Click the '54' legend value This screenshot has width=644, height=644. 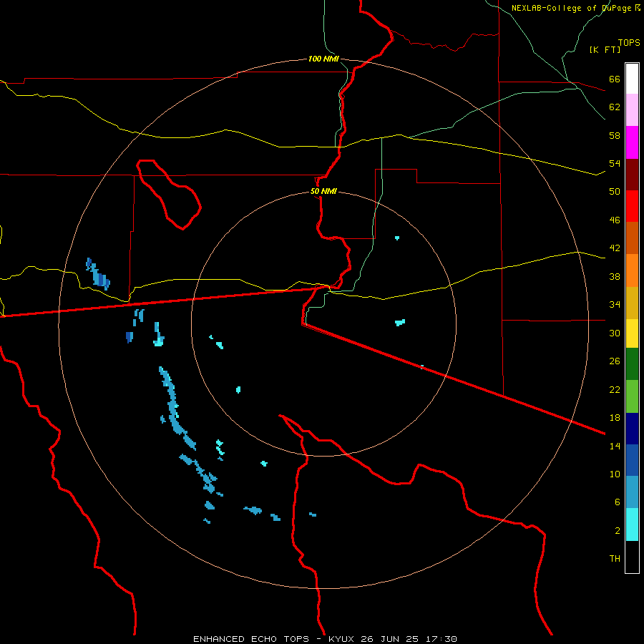click(615, 163)
